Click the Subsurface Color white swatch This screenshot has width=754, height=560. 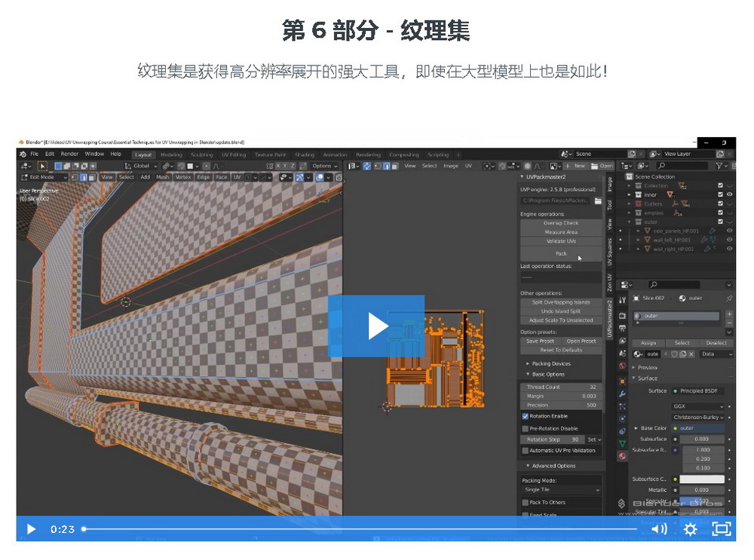click(701, 479)
